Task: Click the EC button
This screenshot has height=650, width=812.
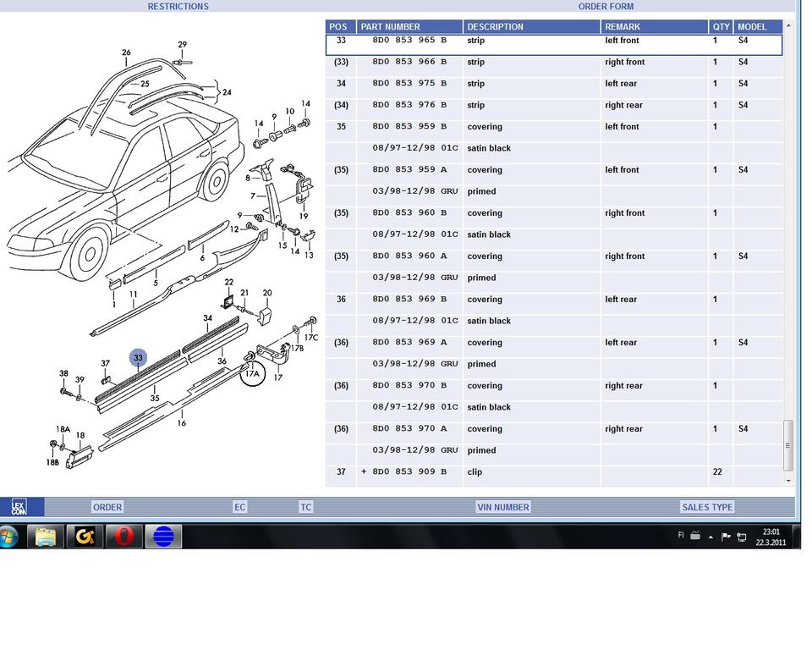Action: click(240, 507)
